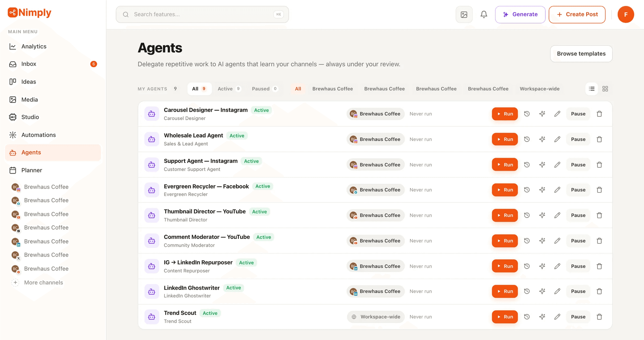Viewport: 644px width, 340px height.
Task: Open the media library icon in top bar
Action: pyautogui.click(x=464, y=14)
